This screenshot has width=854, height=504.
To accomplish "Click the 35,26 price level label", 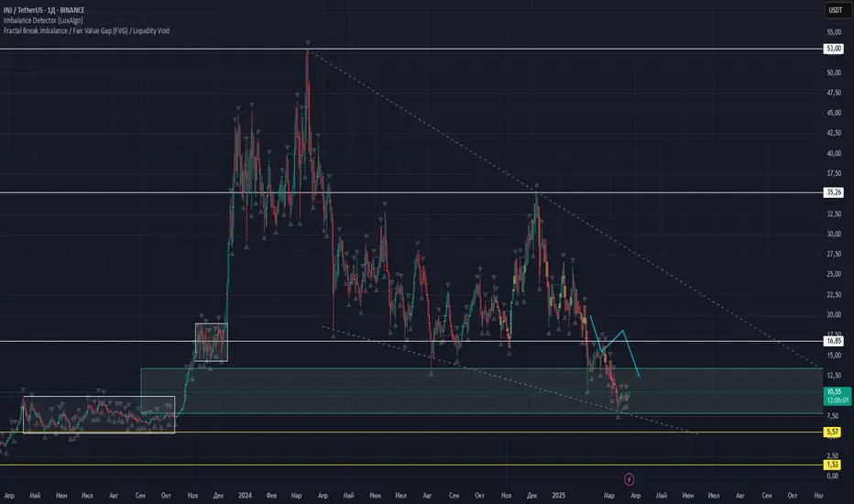I will click(x=835, y=192).
